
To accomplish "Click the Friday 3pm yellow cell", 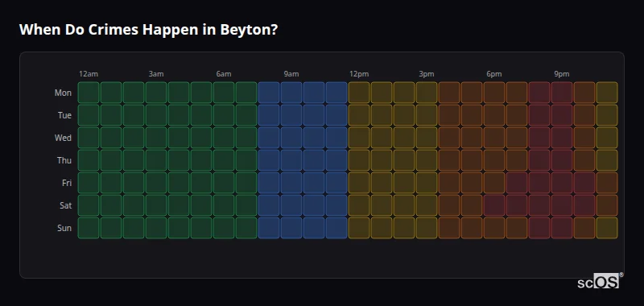I will (427, 183).
